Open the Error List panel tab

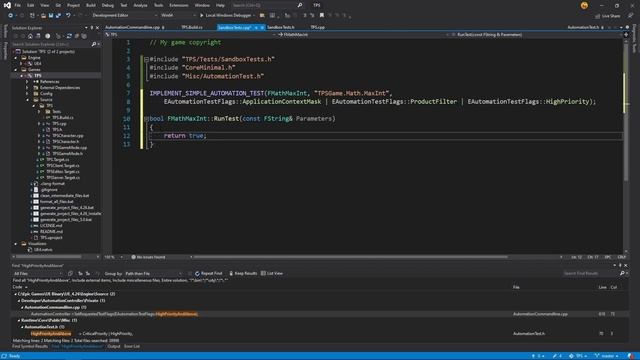(x=131, y=347)
